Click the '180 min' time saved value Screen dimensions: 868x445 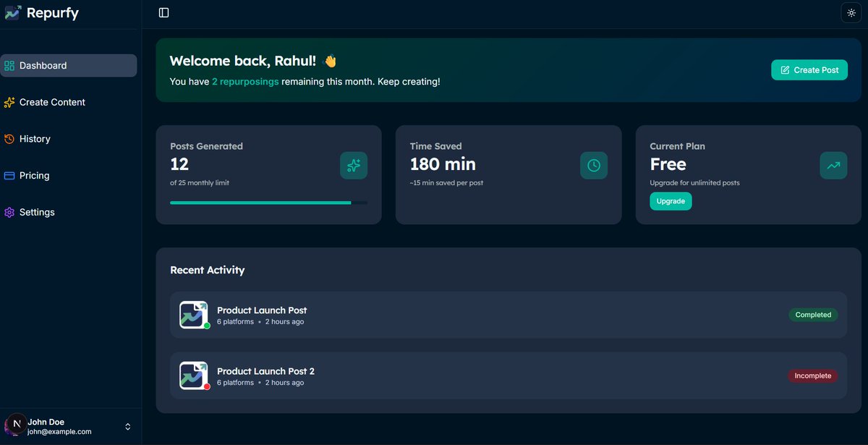coord(443,164)
